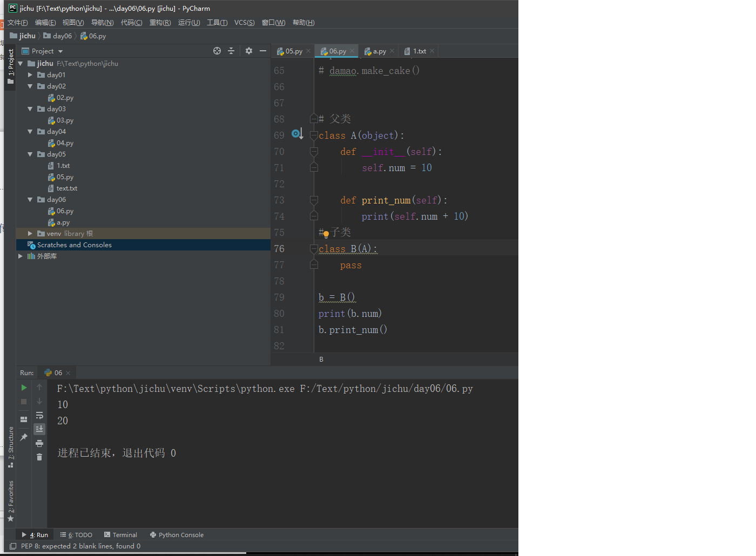Open the Terminal tool window

click(121, 535)
